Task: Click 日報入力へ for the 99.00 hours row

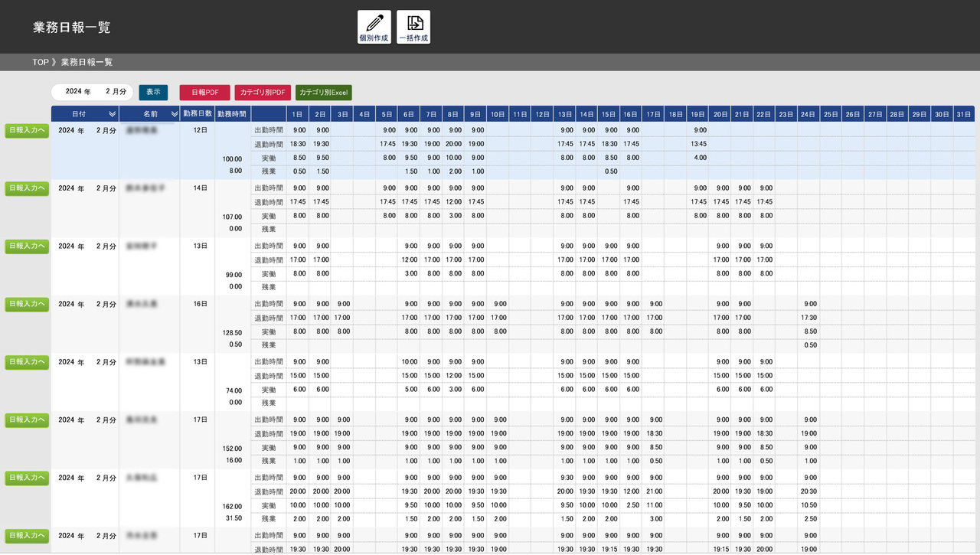Action: 27,246
